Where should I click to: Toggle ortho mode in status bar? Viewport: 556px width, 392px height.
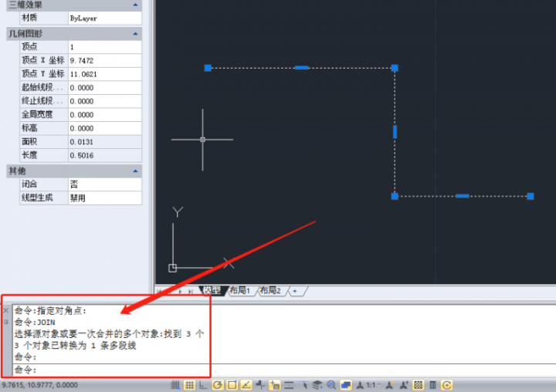203,385
